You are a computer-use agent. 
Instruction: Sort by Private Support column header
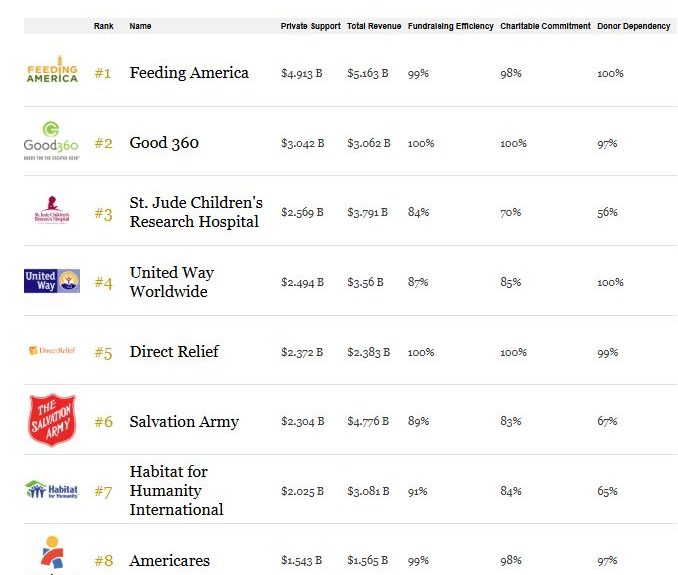pos(310,26)
